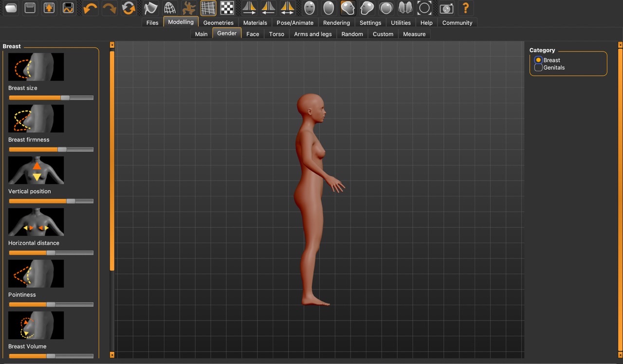Toggle the checkerboard background icon

[227, 8]
